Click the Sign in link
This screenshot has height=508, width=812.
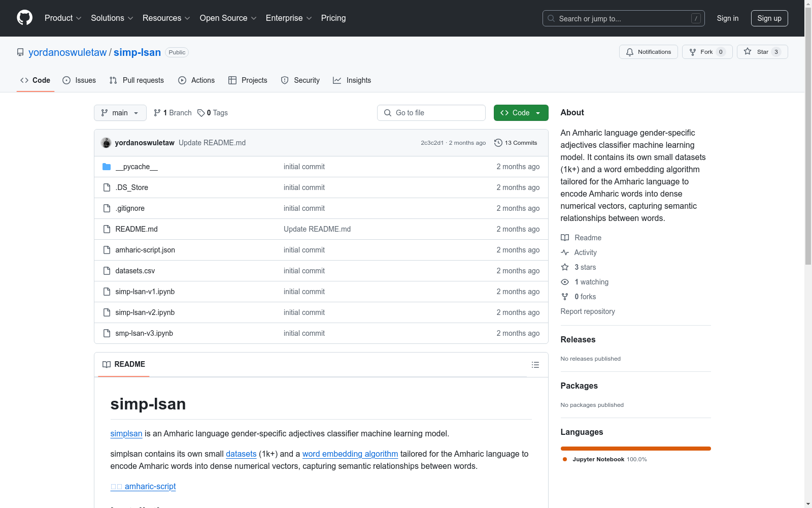[728, 18]
